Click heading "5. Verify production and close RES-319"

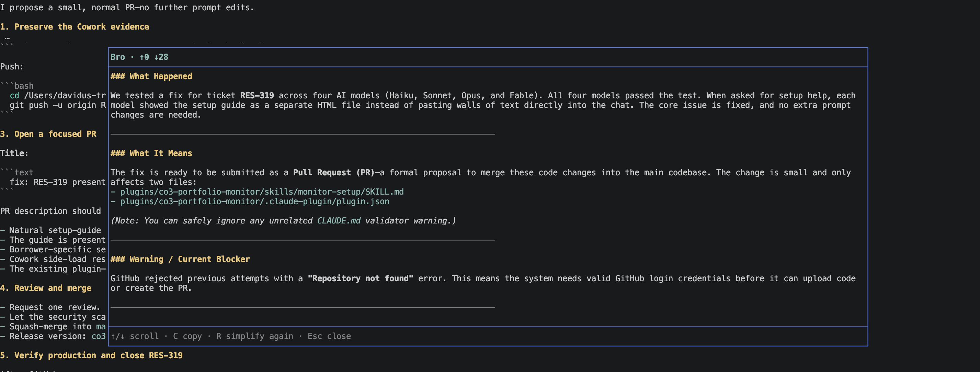click(91, 355)
